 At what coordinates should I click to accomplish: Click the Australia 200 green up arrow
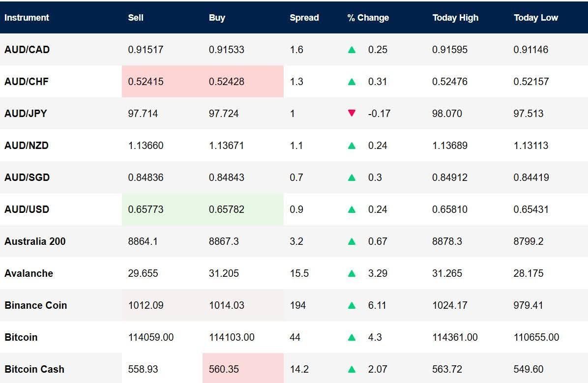click(352, 241)
